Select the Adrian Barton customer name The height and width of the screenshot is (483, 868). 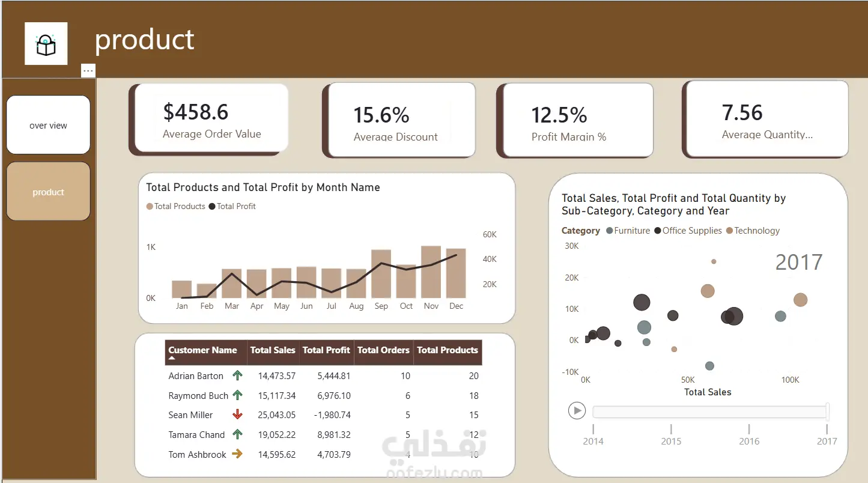[x=196, y=376]
